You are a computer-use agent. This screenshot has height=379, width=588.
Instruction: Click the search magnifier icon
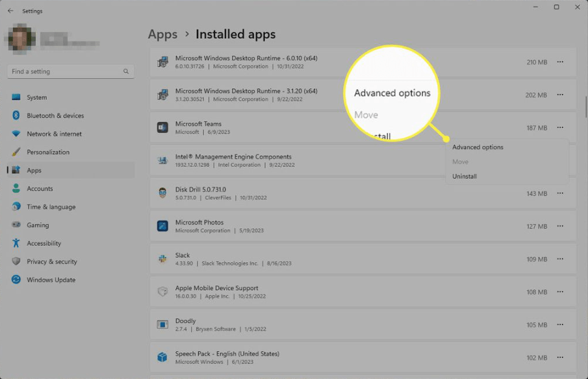point(126,71)
